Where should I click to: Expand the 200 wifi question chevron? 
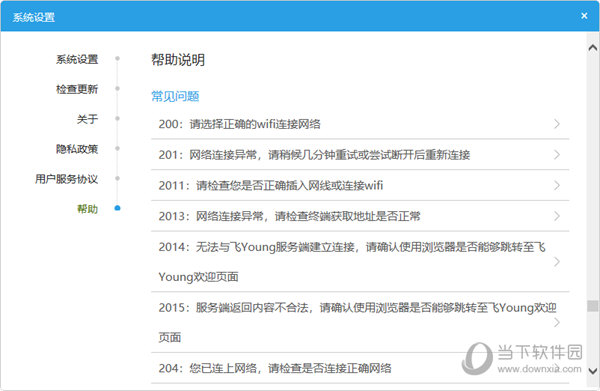point(557,124)
